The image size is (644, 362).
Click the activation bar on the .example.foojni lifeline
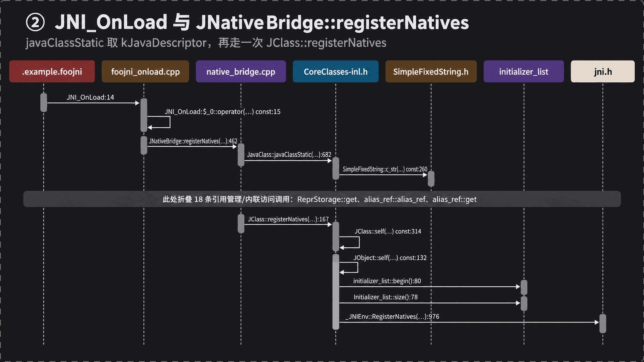(44, 102)
